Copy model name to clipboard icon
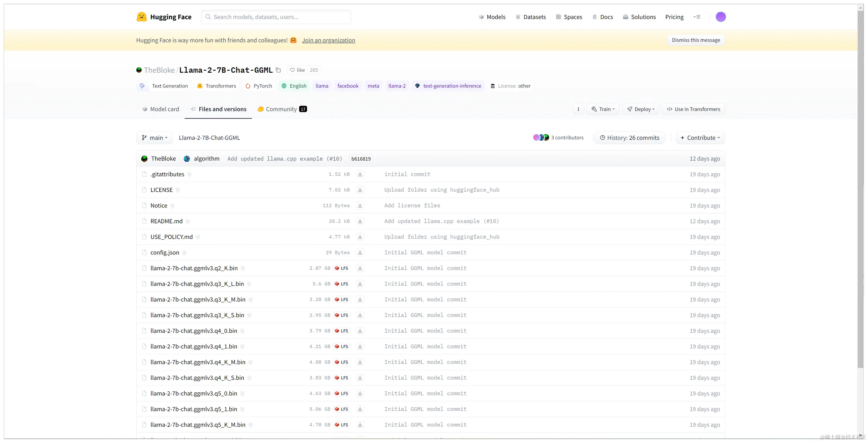The height and width of the screenshot is (442, 868). (x=278, y=70)
